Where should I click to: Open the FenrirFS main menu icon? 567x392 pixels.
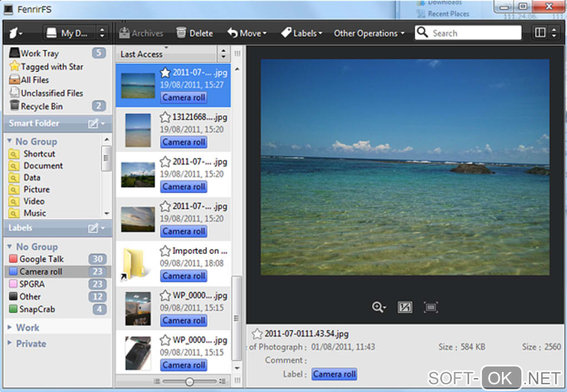coord(15,33)
